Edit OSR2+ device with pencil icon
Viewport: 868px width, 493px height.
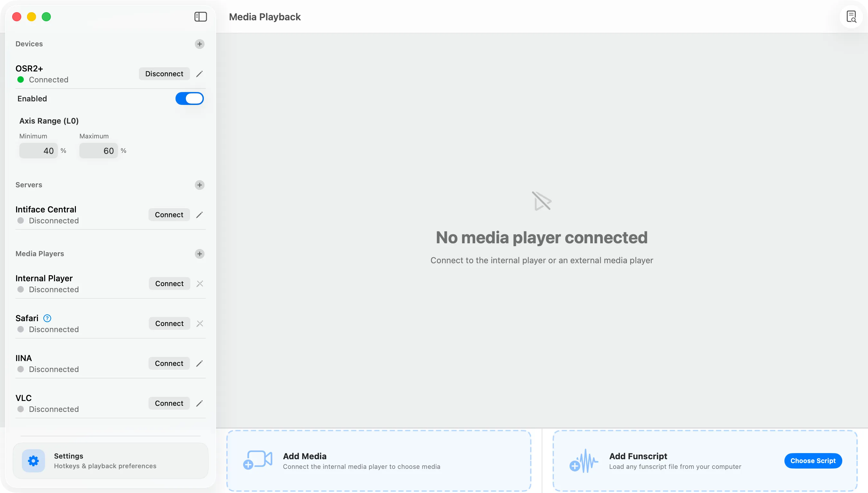[200, 74]
